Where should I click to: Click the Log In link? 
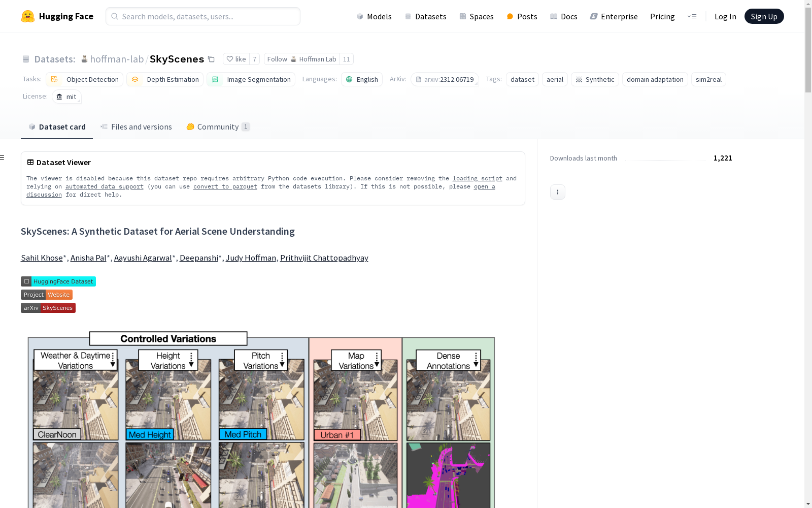point(725,16)
